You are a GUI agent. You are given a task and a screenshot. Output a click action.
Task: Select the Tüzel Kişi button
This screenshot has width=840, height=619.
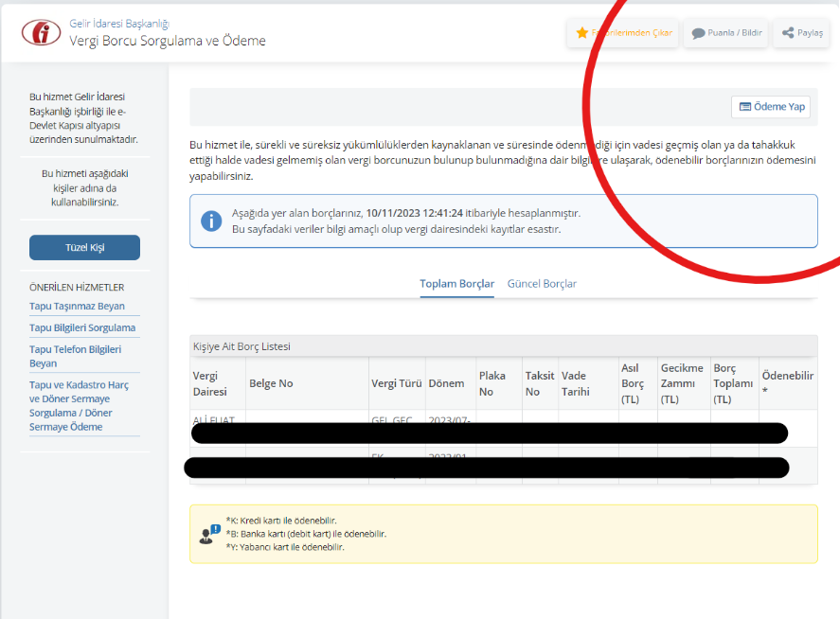coord(84,248)
